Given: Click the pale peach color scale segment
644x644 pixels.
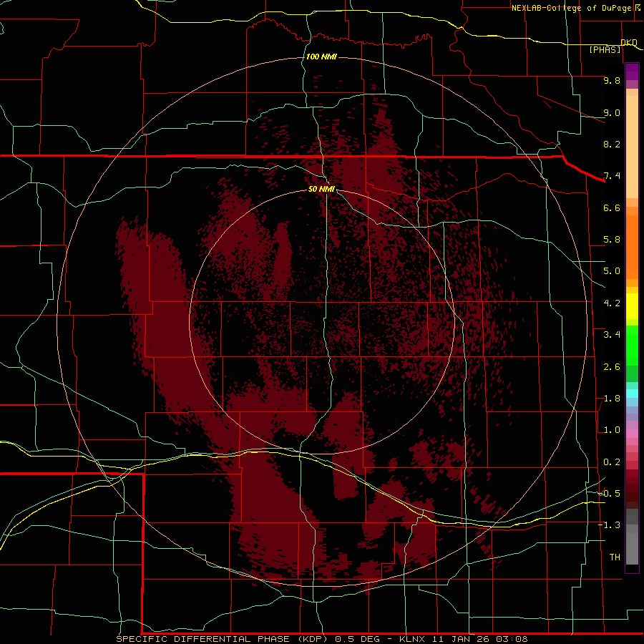Looking at the screenshot, I should tap(632, 147).
